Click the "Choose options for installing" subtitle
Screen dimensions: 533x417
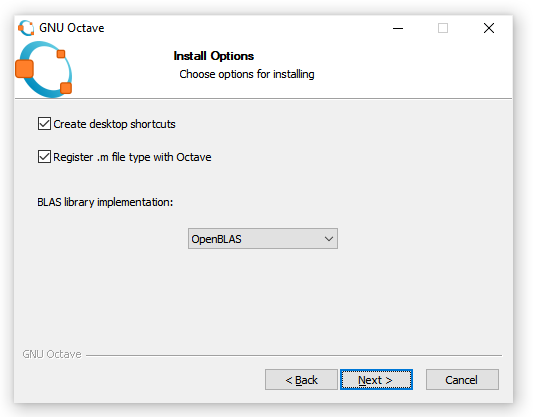pyautogui.click(x=247, y=74)
